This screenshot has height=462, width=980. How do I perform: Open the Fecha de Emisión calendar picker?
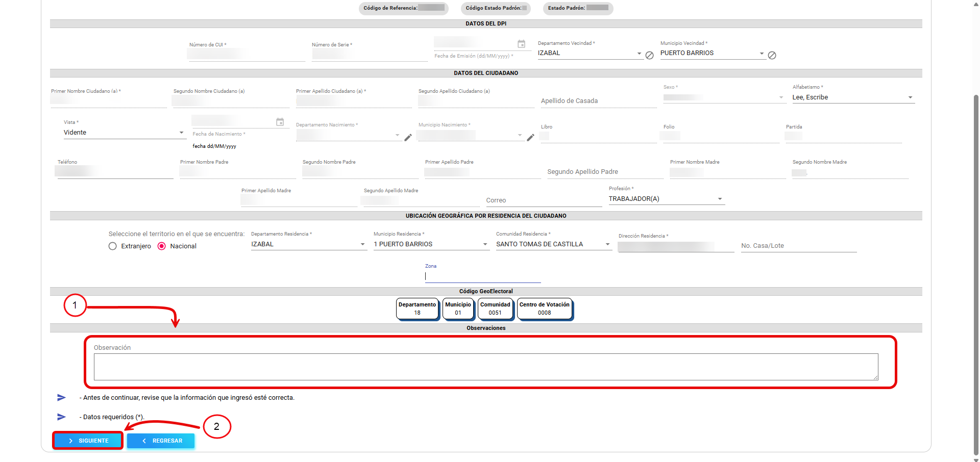521,44
